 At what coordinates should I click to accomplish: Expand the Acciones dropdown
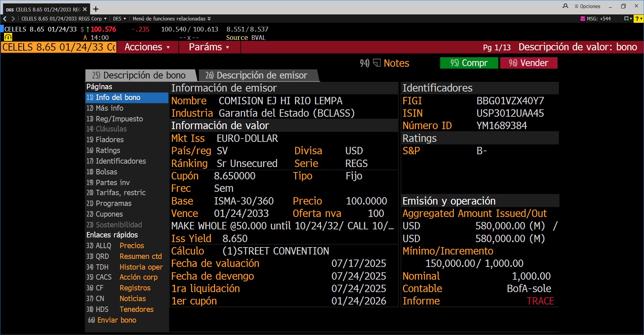coord(147,47)
